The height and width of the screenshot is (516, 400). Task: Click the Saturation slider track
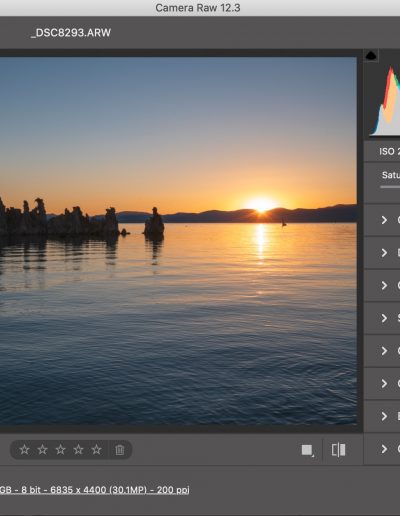[390, 187]
